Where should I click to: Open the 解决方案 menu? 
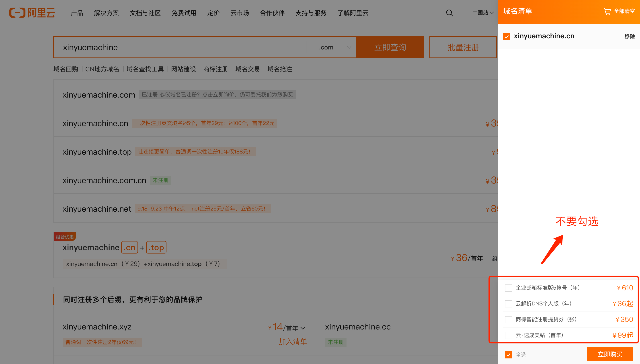coord(106,13)
